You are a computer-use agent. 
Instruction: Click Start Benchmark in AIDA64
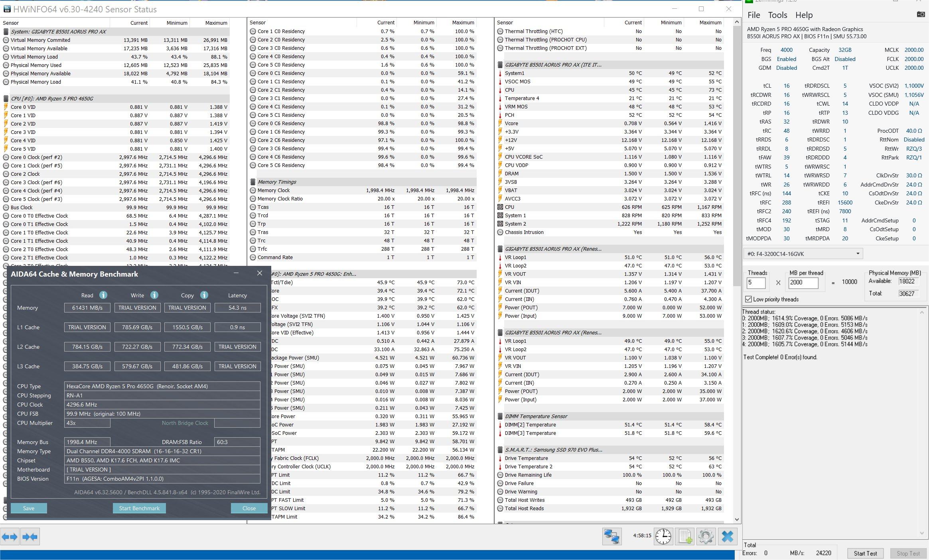pyautogui.click(x=139, y=508)
